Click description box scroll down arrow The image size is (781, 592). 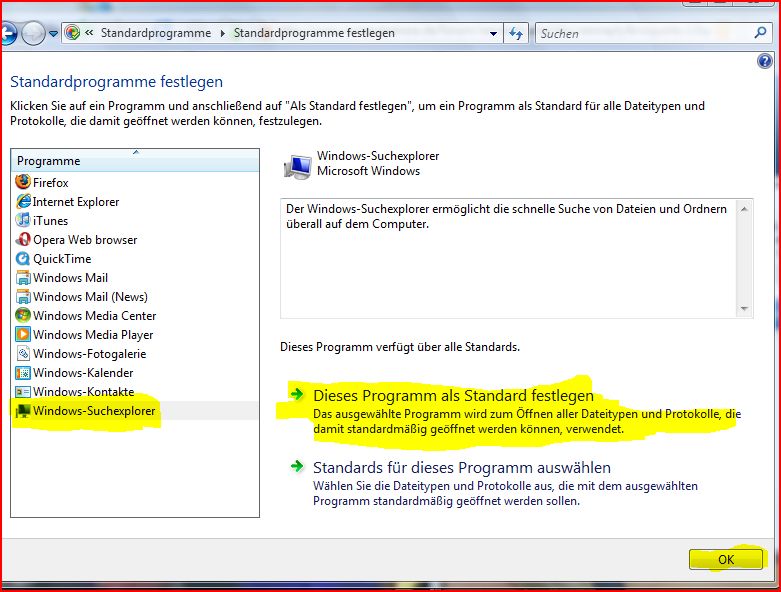click(x=744, y=309)
